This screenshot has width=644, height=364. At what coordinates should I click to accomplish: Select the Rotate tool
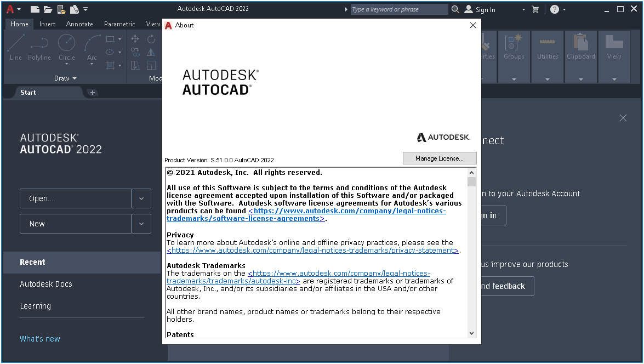click(x=151, y=39)
